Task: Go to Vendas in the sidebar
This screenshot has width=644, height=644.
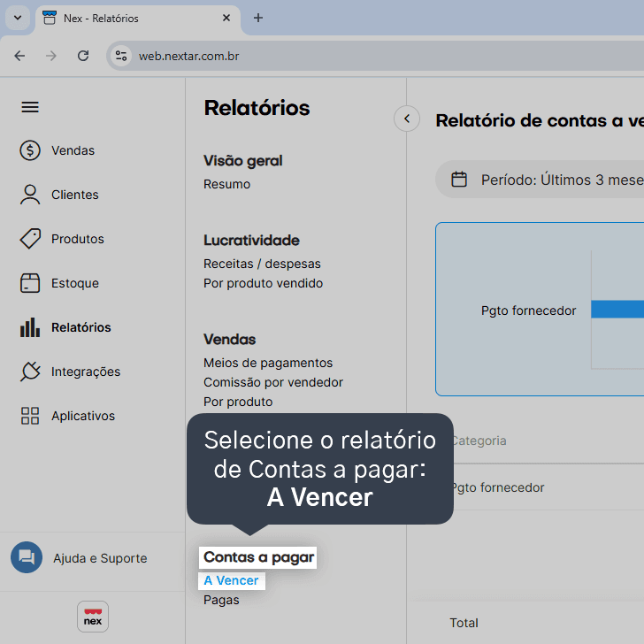Action: point(73,150)
